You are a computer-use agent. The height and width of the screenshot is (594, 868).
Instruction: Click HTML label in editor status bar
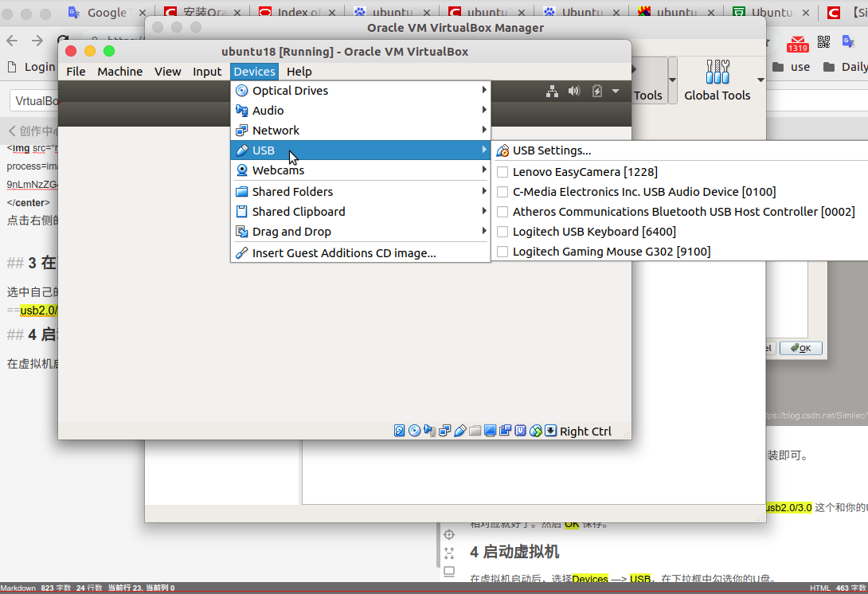[x=820, y=588]
